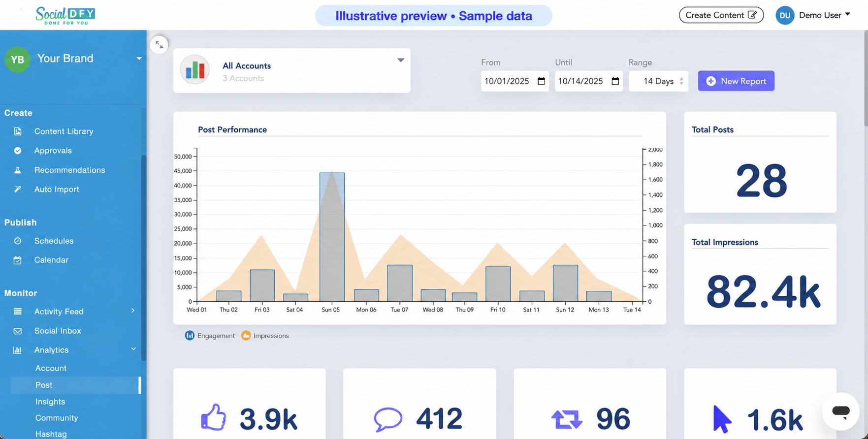Click the From date calendar icon
This screenshot has height=439, width=868.
pyautogui.click(x=541, y=81)
